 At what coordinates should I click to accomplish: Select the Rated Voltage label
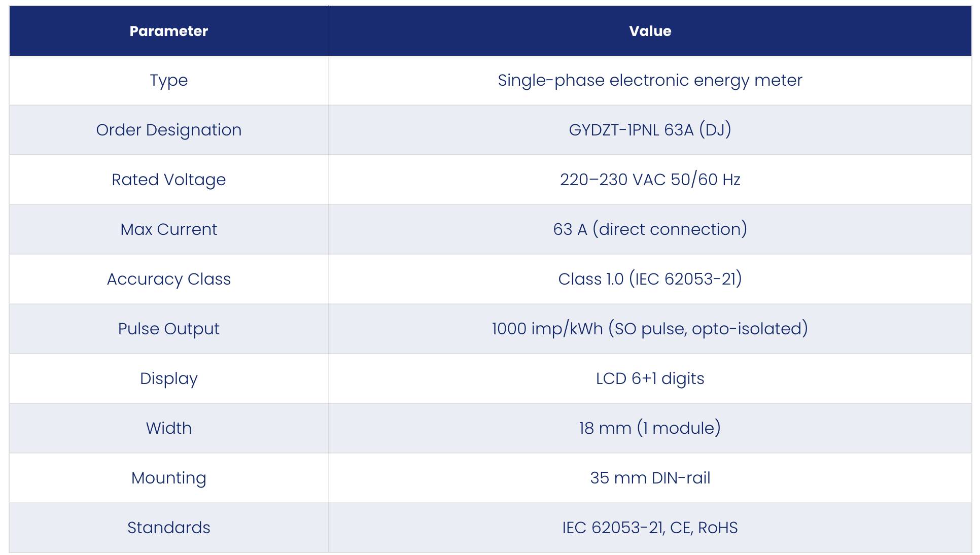(169, 180)
